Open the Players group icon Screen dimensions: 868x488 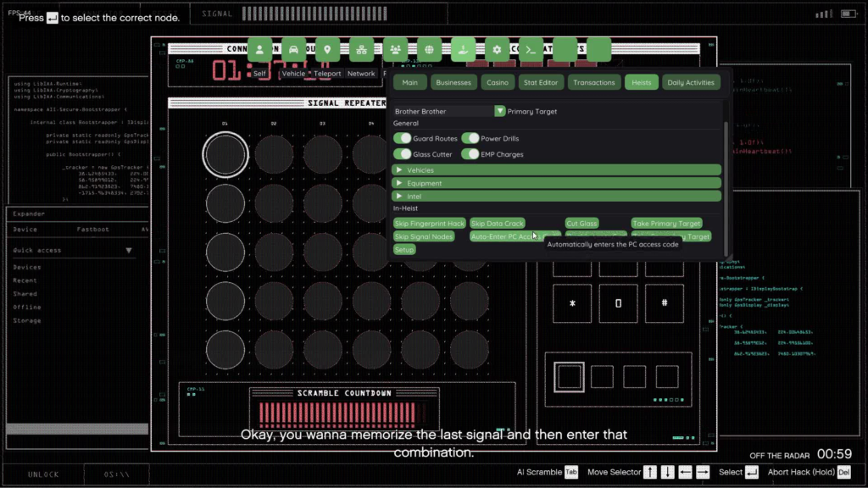(x=395, y=50)
